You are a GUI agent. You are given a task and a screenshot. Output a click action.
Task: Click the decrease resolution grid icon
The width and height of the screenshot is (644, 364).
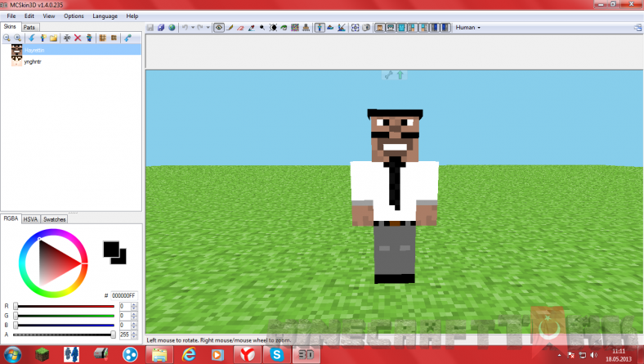point(114,38)
